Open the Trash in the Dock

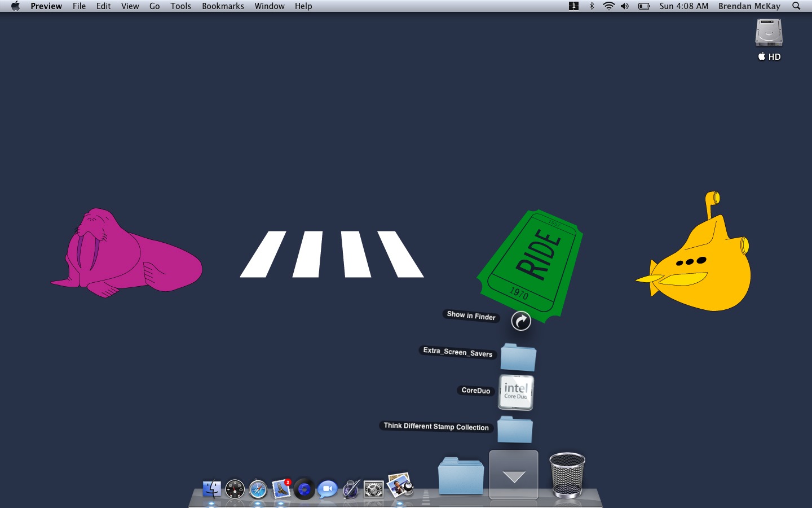coord(567,475)
